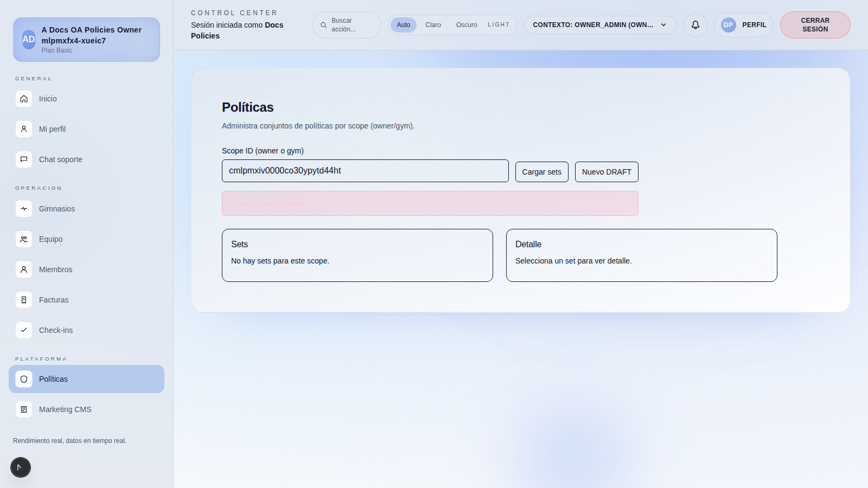Open the CONTEXTO: OWNER_ADMIN dropdown
Image resolution: width=868 pixels, height=488 pixels.
tap(600, 24)
